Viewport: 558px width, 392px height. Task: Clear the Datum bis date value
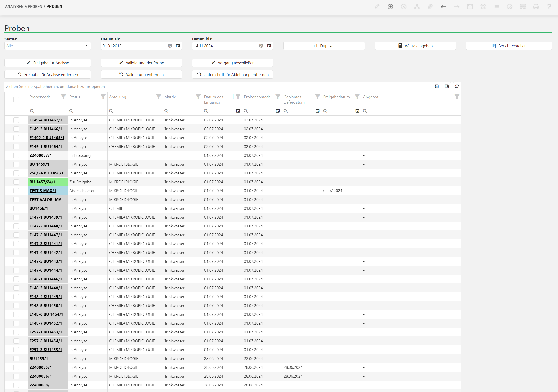261,46
